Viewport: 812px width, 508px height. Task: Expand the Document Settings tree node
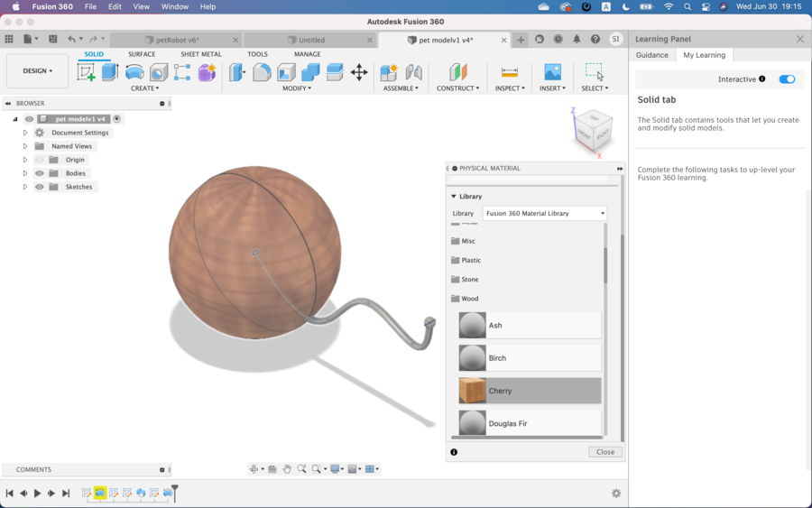tap(25, 133)
